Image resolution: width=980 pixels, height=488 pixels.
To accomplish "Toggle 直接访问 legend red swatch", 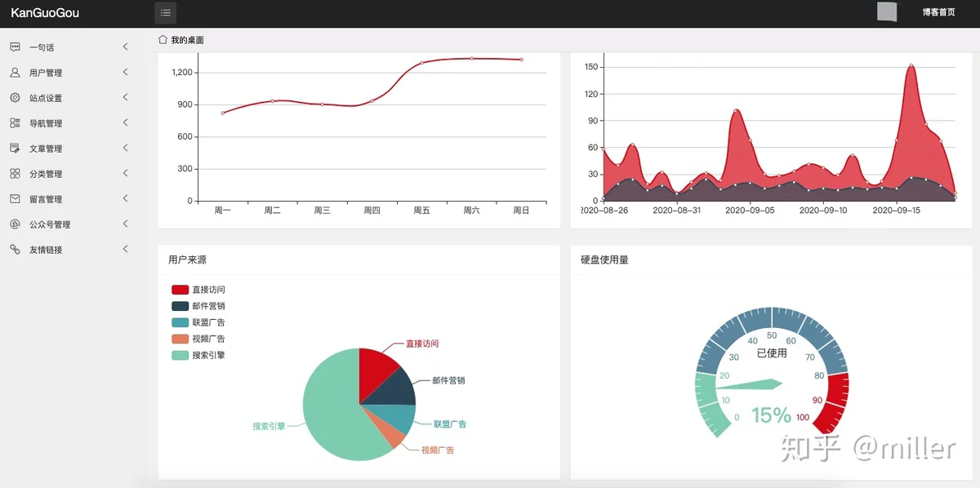I will 180,290.
